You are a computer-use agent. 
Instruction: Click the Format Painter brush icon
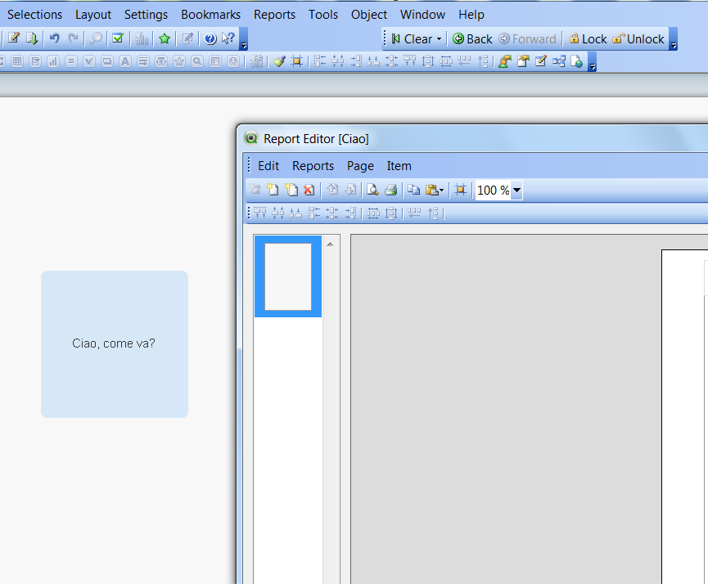point(279,61)
